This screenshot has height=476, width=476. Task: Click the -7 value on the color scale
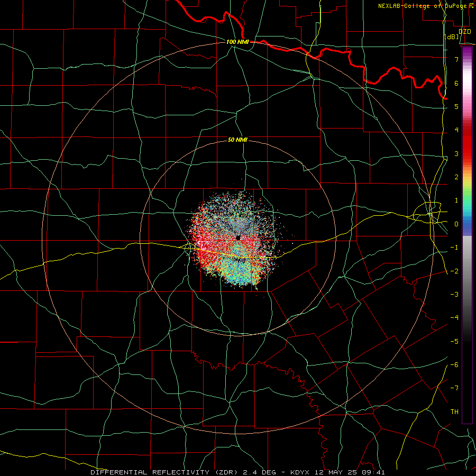coord(454,388)
